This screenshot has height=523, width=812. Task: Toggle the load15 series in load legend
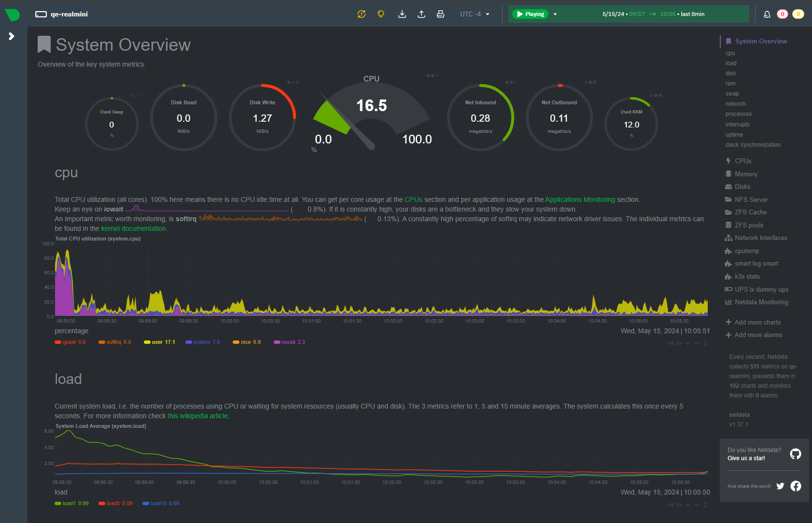click(x=161, y=503)
